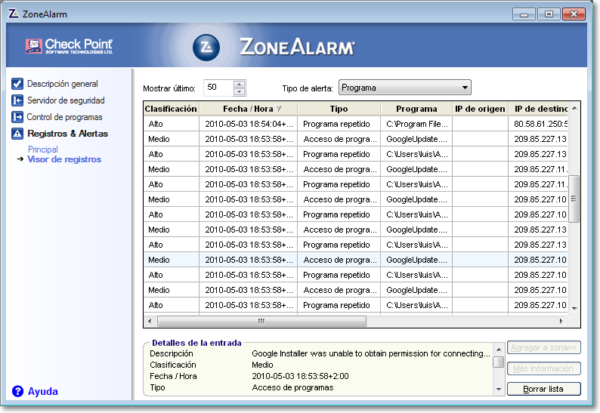The height and width of the screenshot is (413, 600).
Task: Click the Servidor de seguridad icon
Action: (x=17, y=101)
